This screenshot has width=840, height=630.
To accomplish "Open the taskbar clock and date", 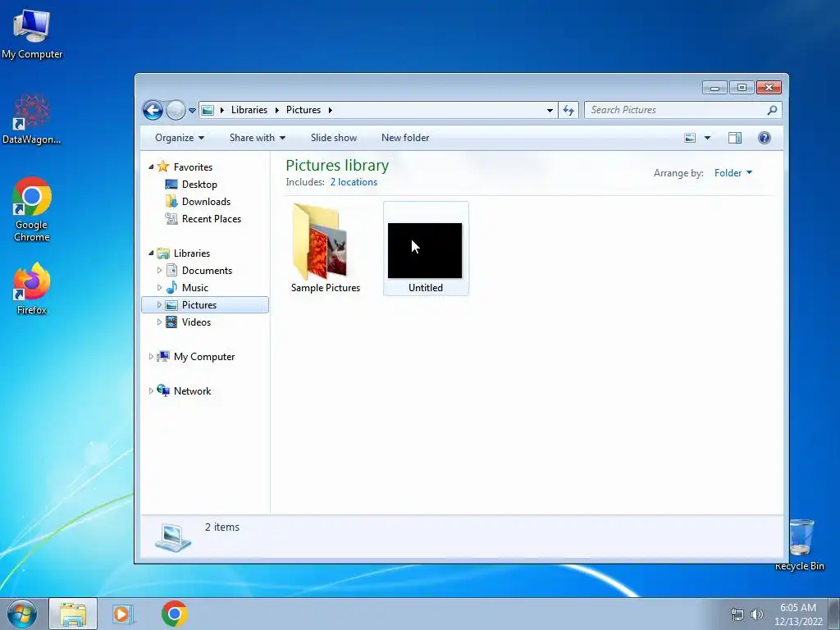I will coord(798,614).
